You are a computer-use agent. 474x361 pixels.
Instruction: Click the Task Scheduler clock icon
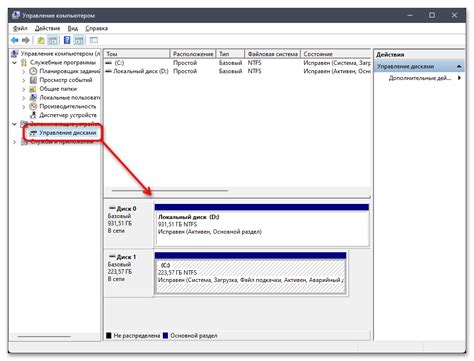pos(33,71)
